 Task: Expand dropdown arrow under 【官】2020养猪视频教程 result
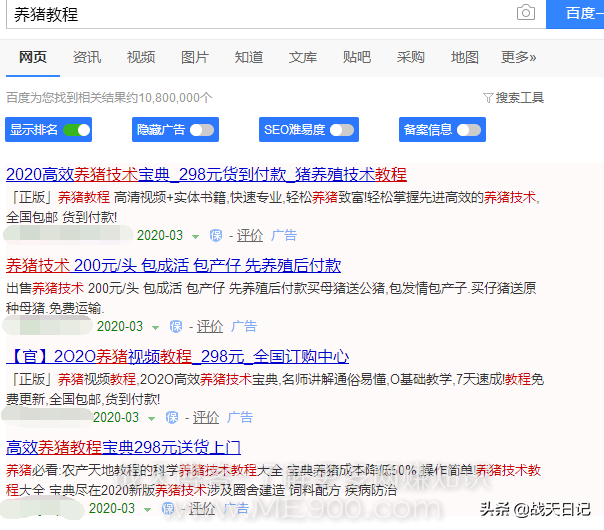151,419
